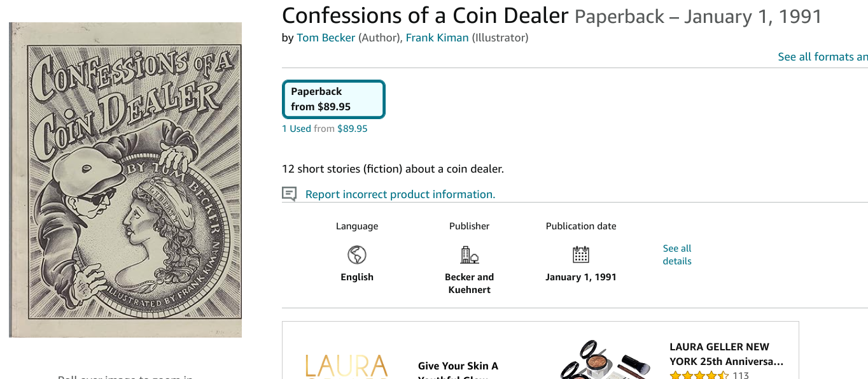Click the star rating in the Laura Geller ad
This screenshot has width=868, height=379.
(699, 375)
